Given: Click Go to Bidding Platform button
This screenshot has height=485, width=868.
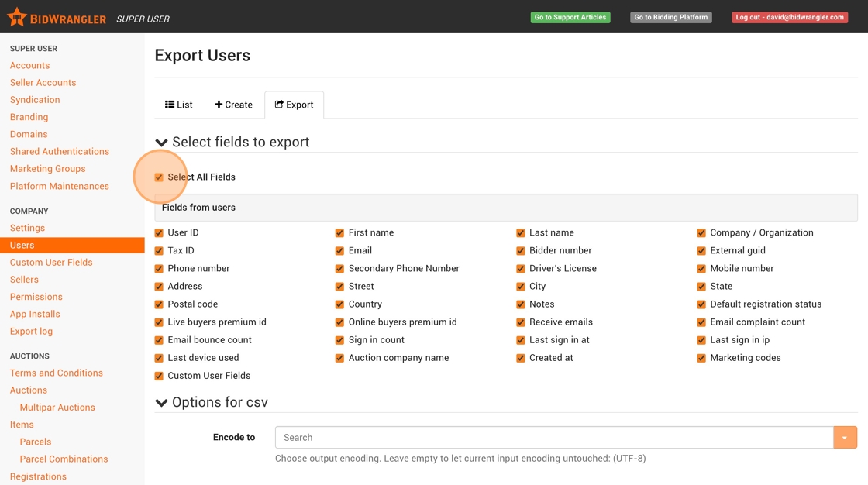Looking at the screenshot, I should [x=670, y=17].
